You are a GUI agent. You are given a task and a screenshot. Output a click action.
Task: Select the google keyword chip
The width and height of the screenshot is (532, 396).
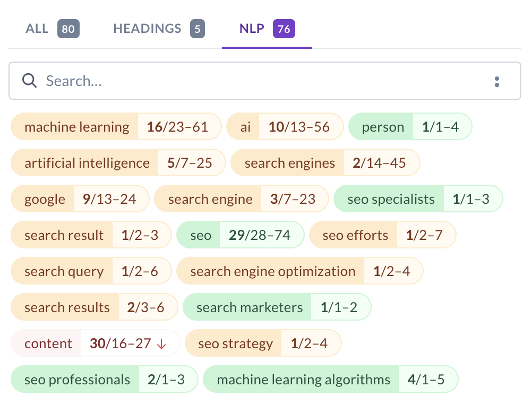click(45, 199)
